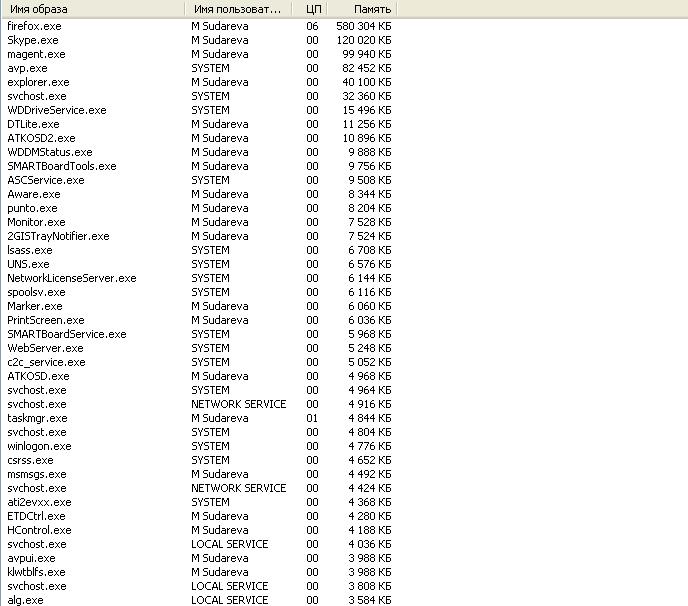
Task: Click CPU value 01 for taskmgr.exe
Action: tap(312, 420)
